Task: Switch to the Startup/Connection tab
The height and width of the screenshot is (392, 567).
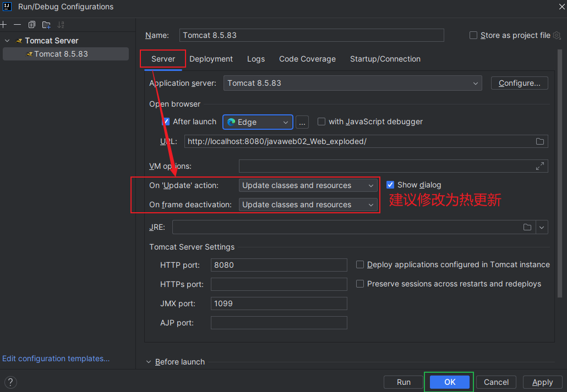Action: coord(385,59)
